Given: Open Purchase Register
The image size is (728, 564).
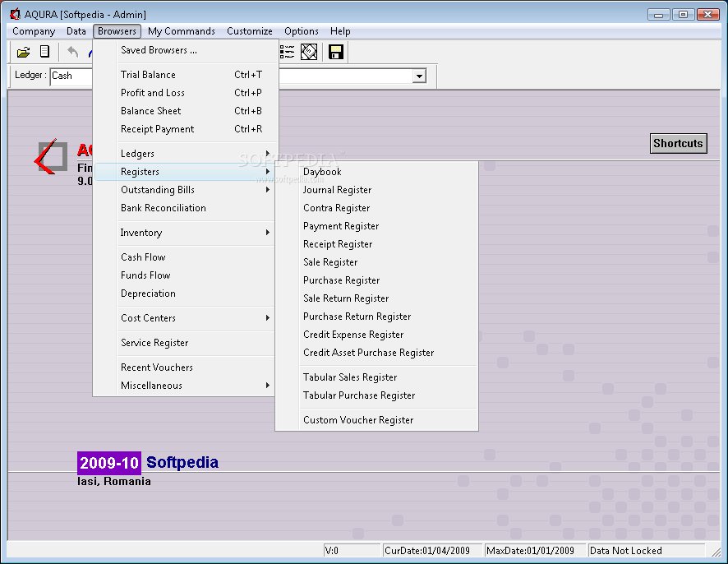Looking at the screenshot, I should (377, 280).
